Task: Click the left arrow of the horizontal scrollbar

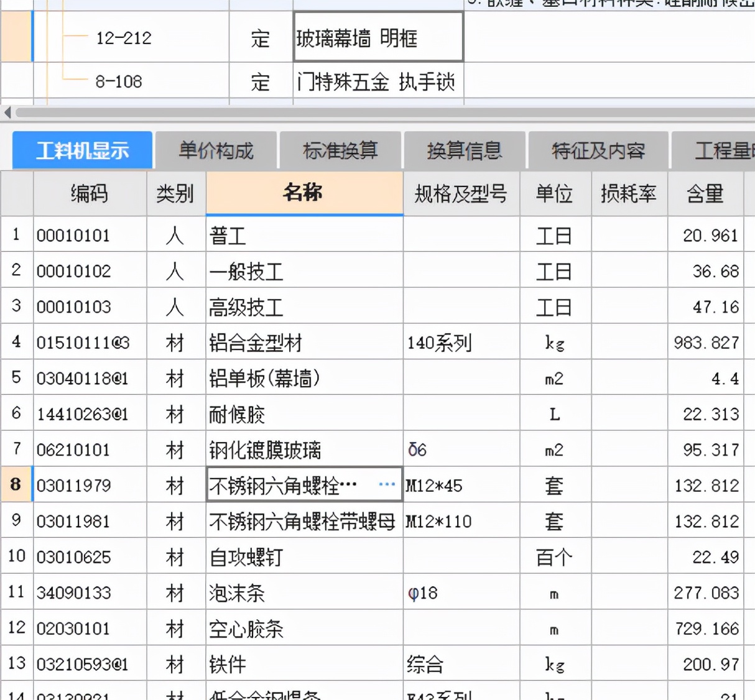Action: 6,113
